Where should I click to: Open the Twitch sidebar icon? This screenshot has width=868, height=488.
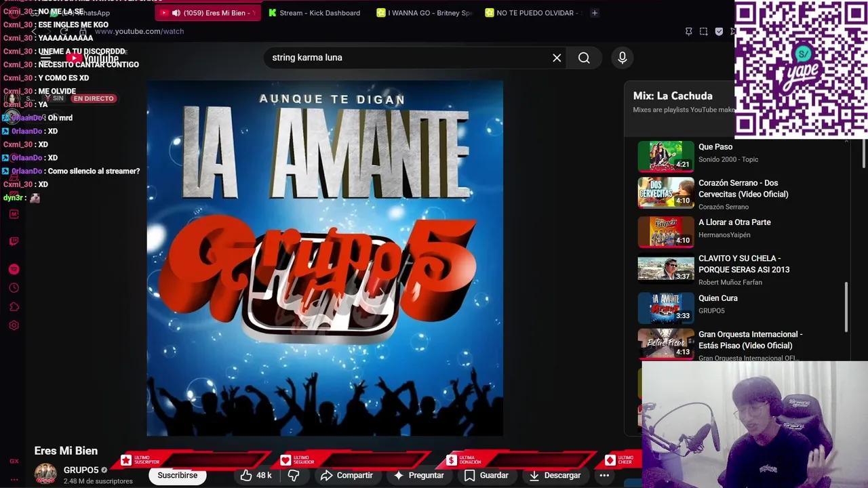click(14, 241)
